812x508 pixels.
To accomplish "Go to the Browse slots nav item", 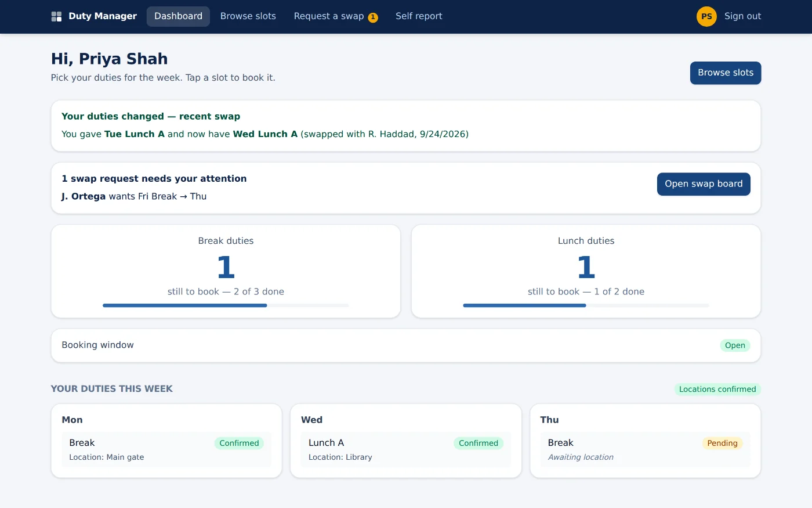I will pos(248,16).
